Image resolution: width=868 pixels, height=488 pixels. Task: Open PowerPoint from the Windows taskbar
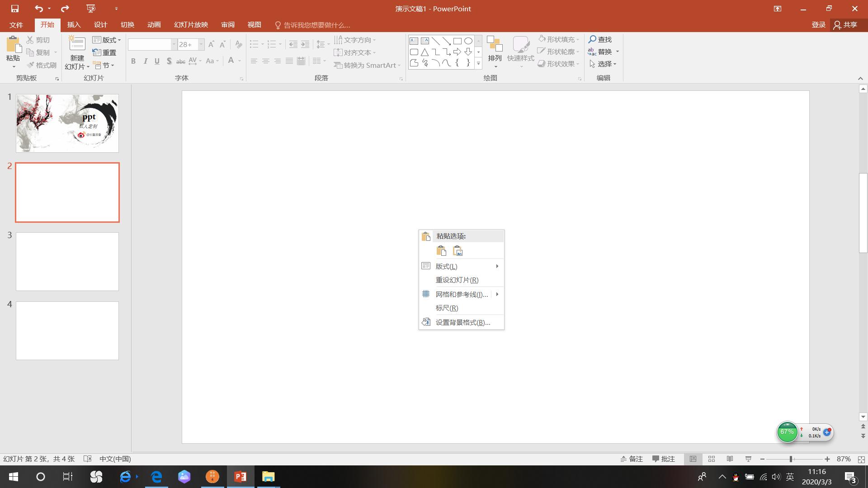click(x=240, y=477)
